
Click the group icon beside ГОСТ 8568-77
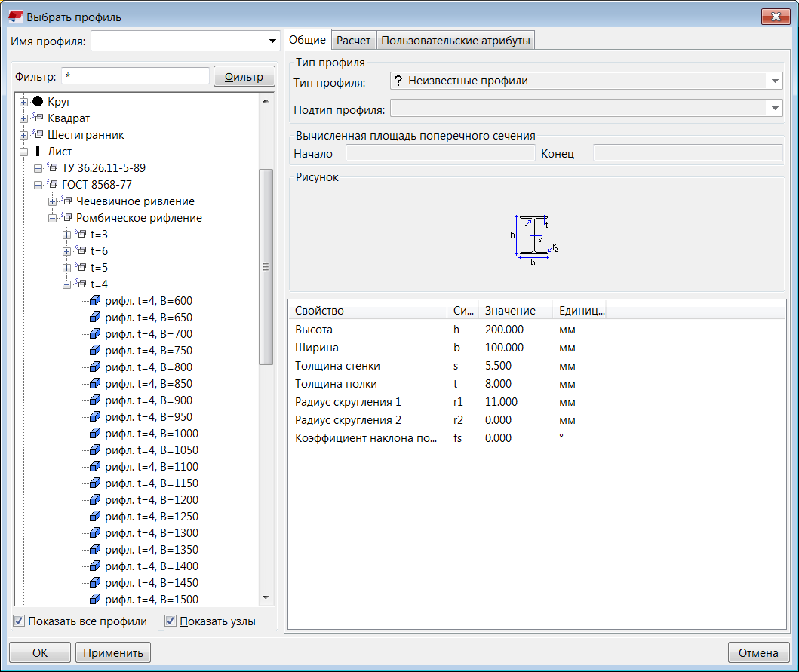pyautogui.click(x=52, y=185)
